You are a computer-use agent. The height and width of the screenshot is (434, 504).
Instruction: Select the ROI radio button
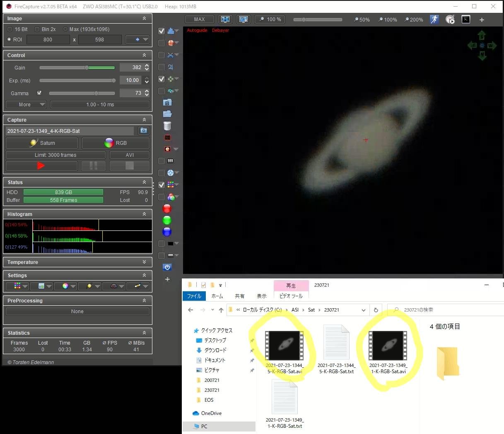pyautogui.click(x=9, y=40)
